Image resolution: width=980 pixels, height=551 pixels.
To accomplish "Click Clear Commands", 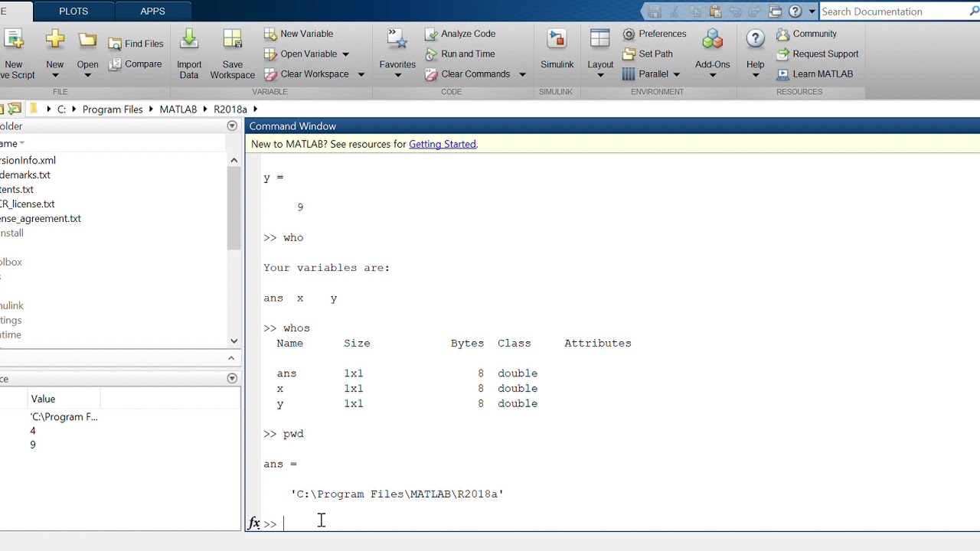I will pos(468,74).
